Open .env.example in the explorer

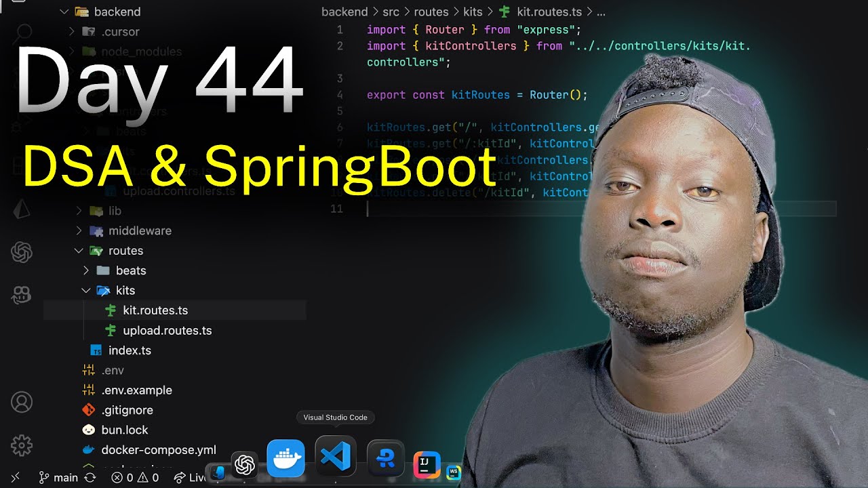coord(137,390)
